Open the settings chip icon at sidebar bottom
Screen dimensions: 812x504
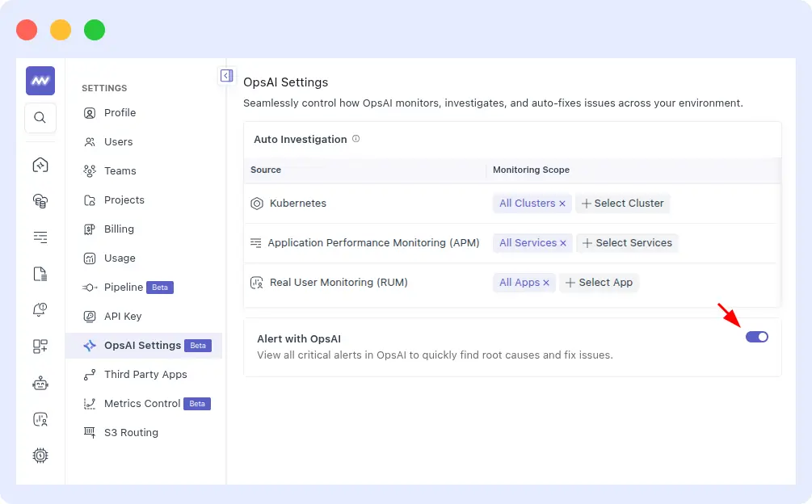click(40, 456)
